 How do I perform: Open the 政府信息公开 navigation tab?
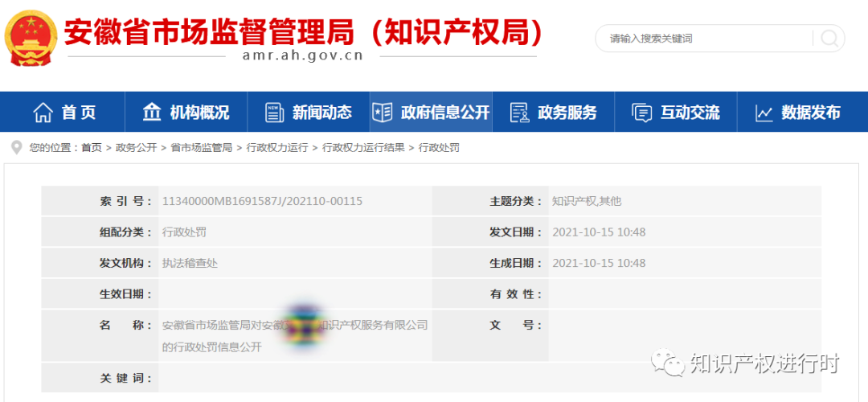click(x=431, y=112)
